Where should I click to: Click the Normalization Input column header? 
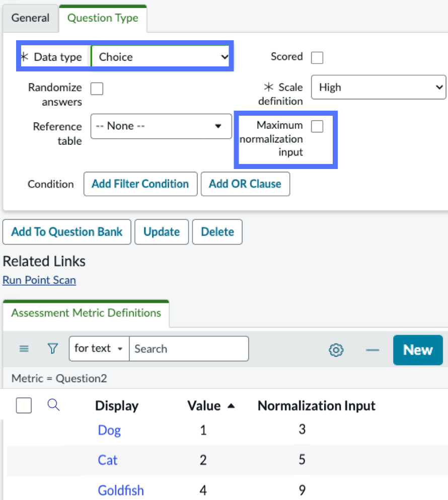tap(316, 406)
